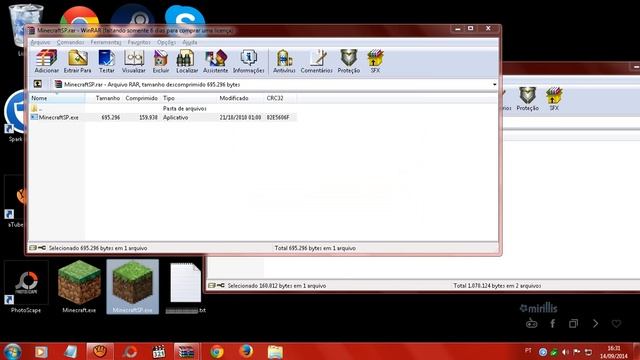Sort by the CRC32 column header
This screenshot has height=360, width=640.
coord(280,98)
